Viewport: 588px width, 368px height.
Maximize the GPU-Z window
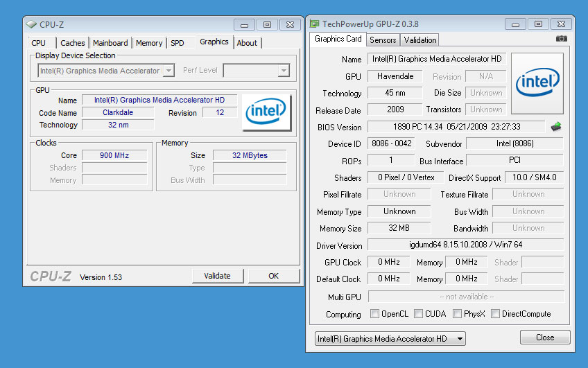[x=538, y=24]
